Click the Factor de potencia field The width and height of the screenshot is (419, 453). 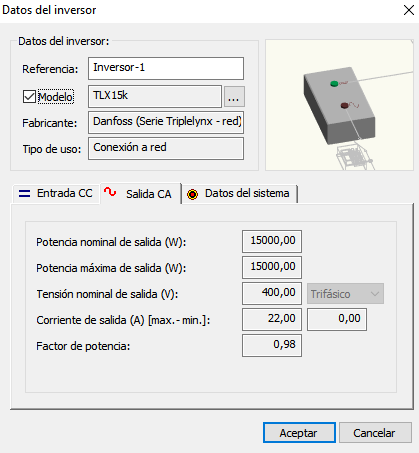click(x=272, y=345)
